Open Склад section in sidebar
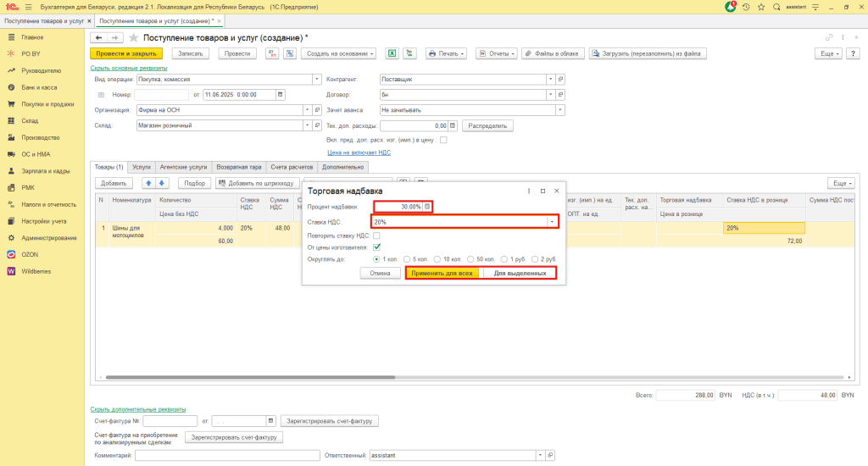 point(30,120)
